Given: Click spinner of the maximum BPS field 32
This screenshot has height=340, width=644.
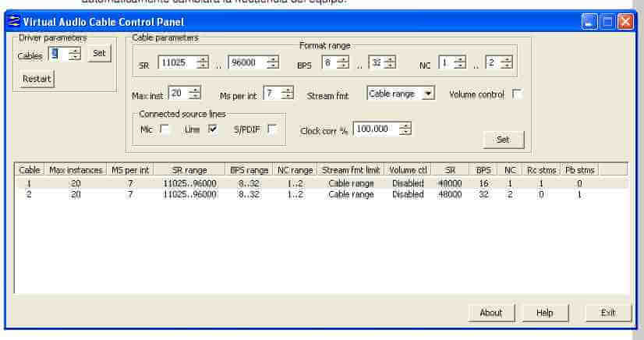Looking at the screenshot, I should 389,62.
